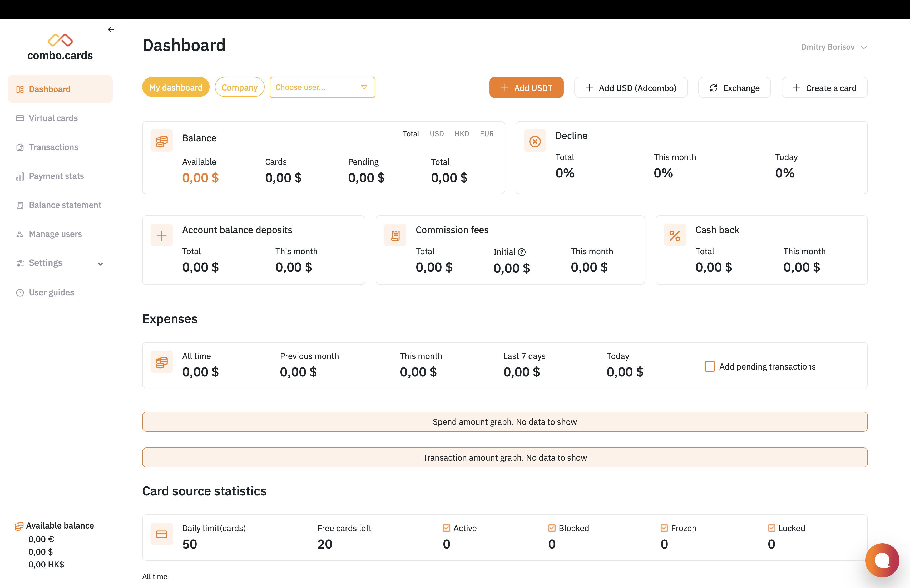Uncheck the Active cards checkbox
910x588 pixels.
[x=446, y=528]
